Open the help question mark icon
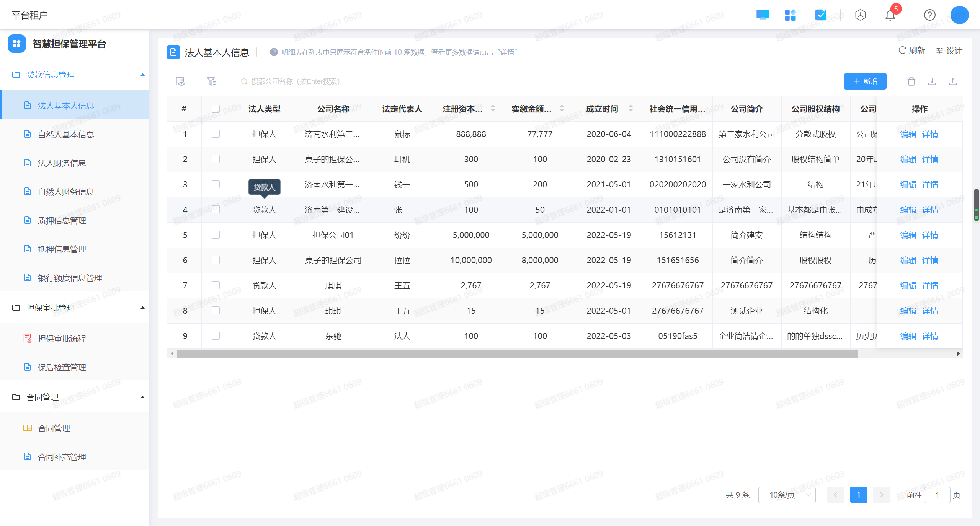The image size is (980, 526). point(929,15)
